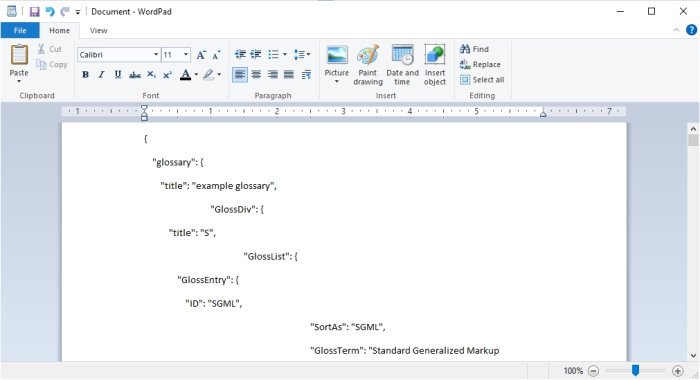This screenshot has height=380, width=700.
Task: Click the zoom slider handle
Action: (635, 370)
